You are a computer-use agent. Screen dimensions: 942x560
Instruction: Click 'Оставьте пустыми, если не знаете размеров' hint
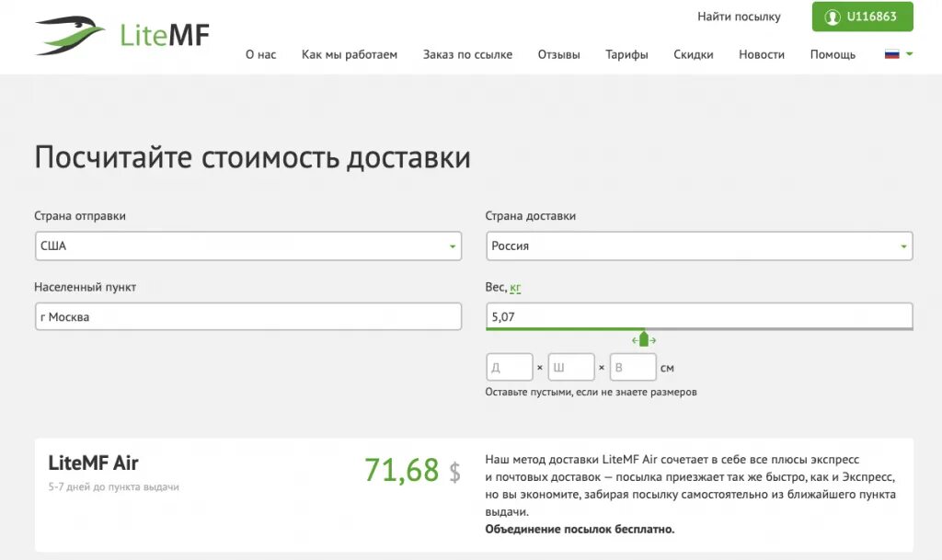[592, 392]
